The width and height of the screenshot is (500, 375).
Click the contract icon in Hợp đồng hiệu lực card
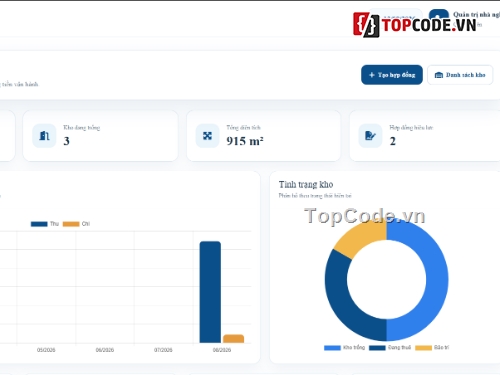(370, 136)
